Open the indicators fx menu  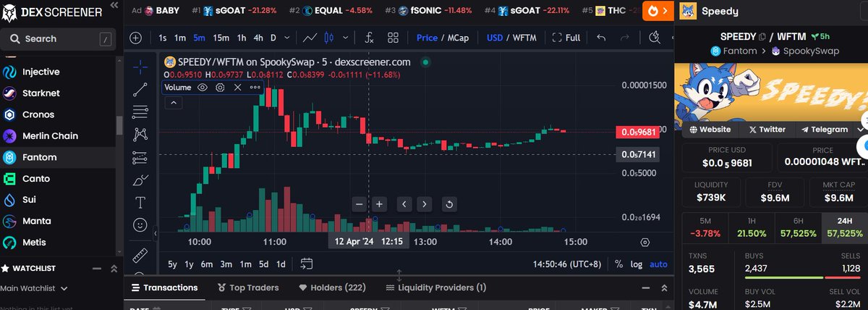369,38
